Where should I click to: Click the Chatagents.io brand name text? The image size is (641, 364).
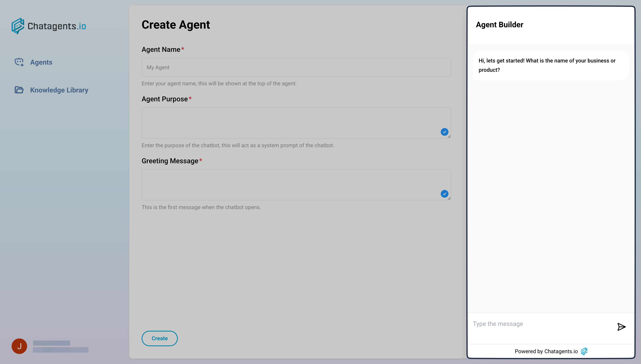57,26
